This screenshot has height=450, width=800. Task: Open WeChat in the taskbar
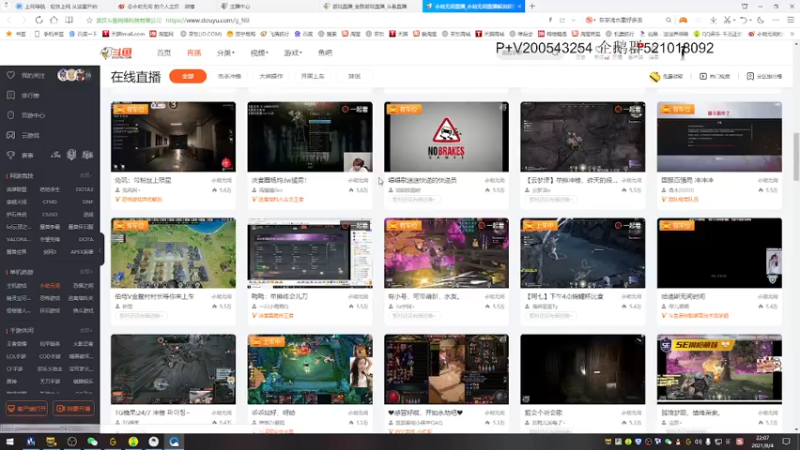coord(92,441)
